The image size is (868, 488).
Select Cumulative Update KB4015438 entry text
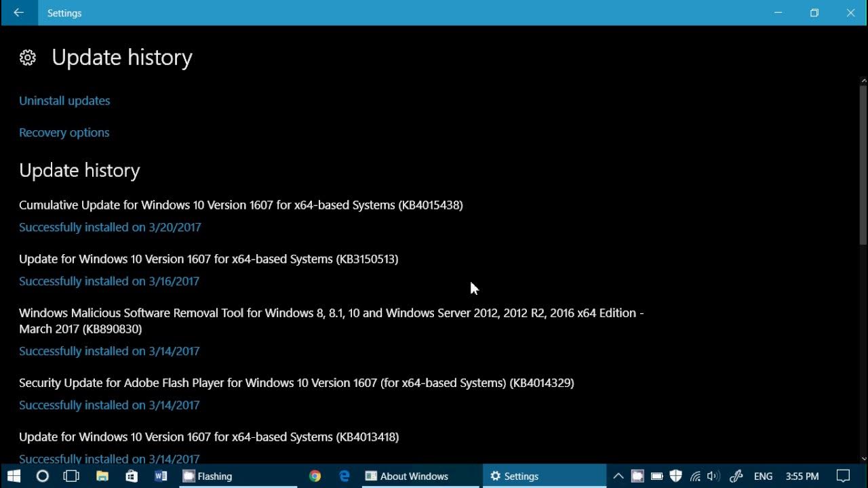(x=241, y=205)
